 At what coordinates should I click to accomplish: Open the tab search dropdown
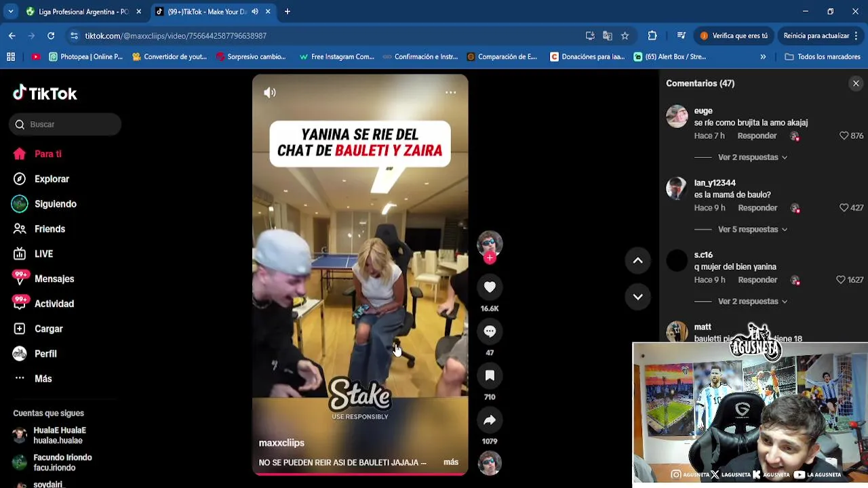coord(10,12)
